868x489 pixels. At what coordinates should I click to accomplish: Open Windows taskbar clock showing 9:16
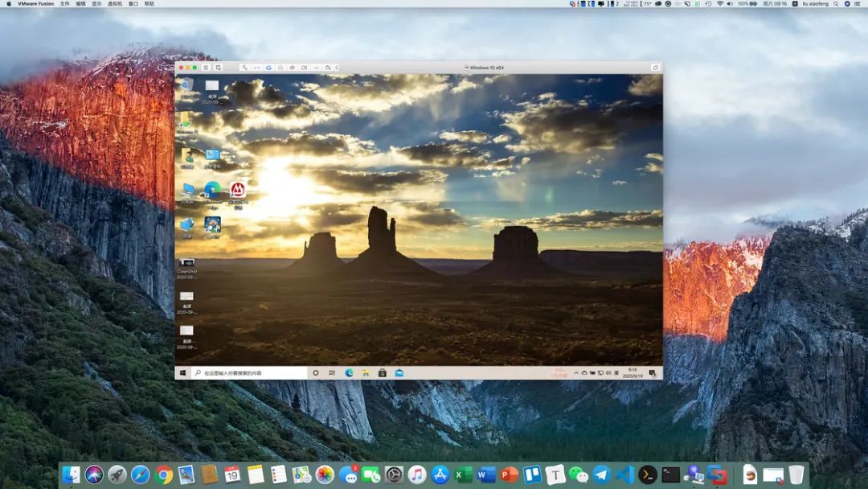pos(633,372)
